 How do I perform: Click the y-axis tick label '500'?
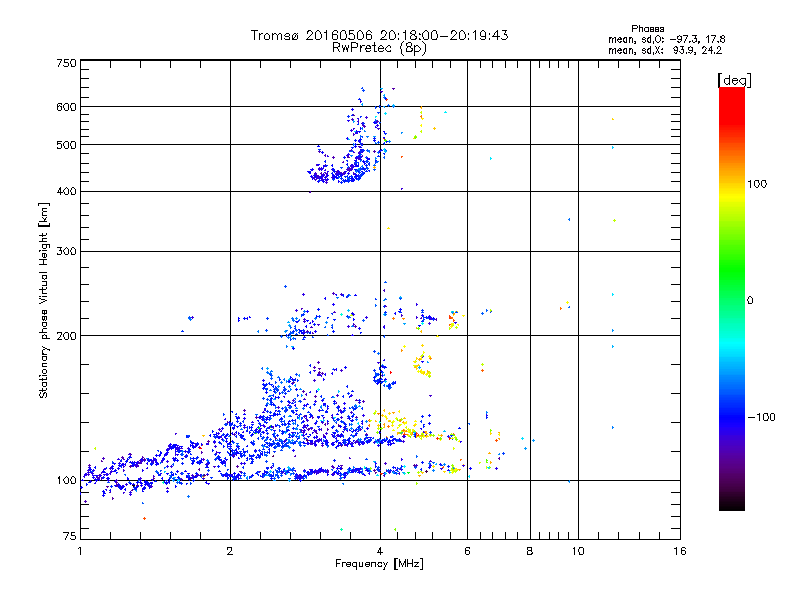(66, 145)
